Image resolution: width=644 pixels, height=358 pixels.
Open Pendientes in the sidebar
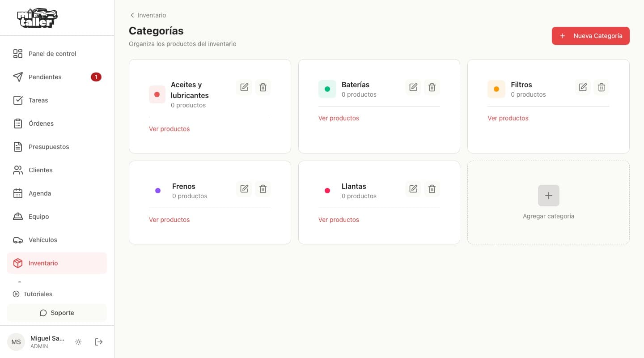pyautogui.click(x=57, y=77)
